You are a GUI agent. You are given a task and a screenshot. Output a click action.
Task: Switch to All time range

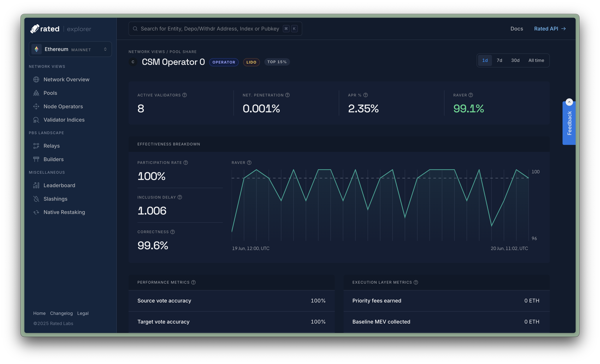pos(536,60)
